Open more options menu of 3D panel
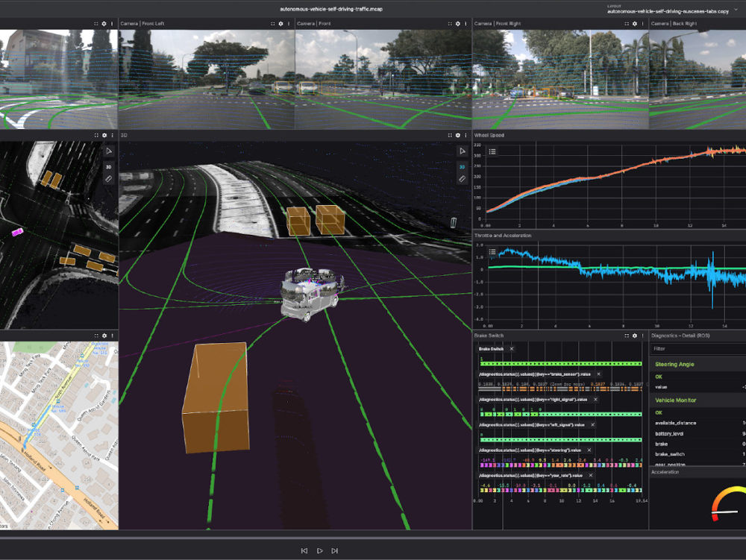This screenshot has height=560, width=746. pyautogui.click(x=466, y=135)
